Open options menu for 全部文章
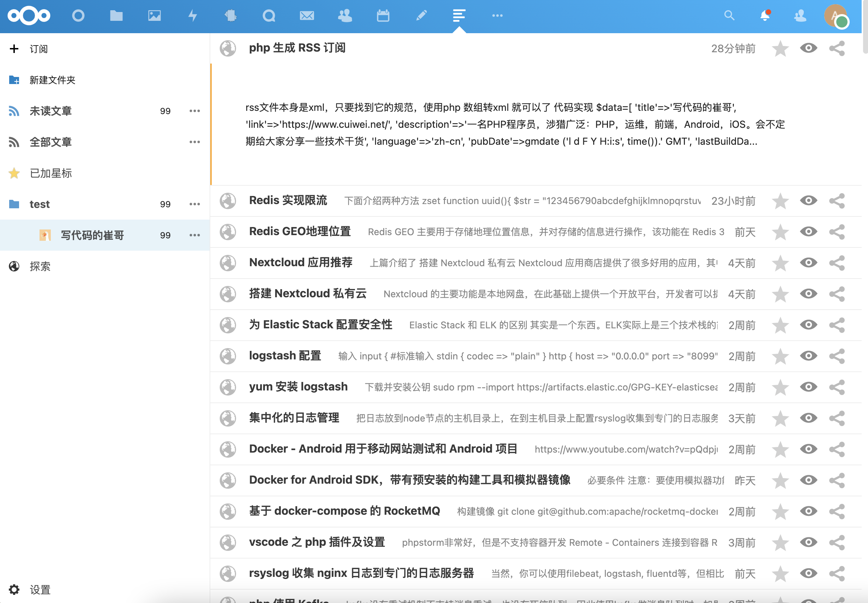Image resolution: width=868 pixels, height=603 pixels. tap(195, 142)
